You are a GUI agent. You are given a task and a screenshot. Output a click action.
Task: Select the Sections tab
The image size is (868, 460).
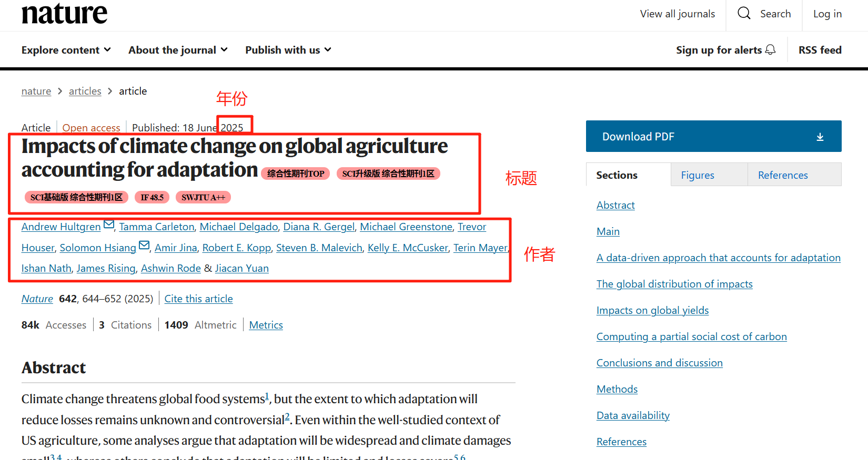click(617, 175)
